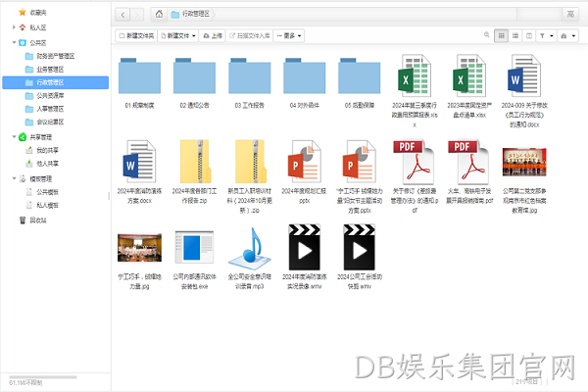The height and width of the screenshot is (392, 588).
Task: Select the 03 工作报告 folder icon
Action: point(249,76)
